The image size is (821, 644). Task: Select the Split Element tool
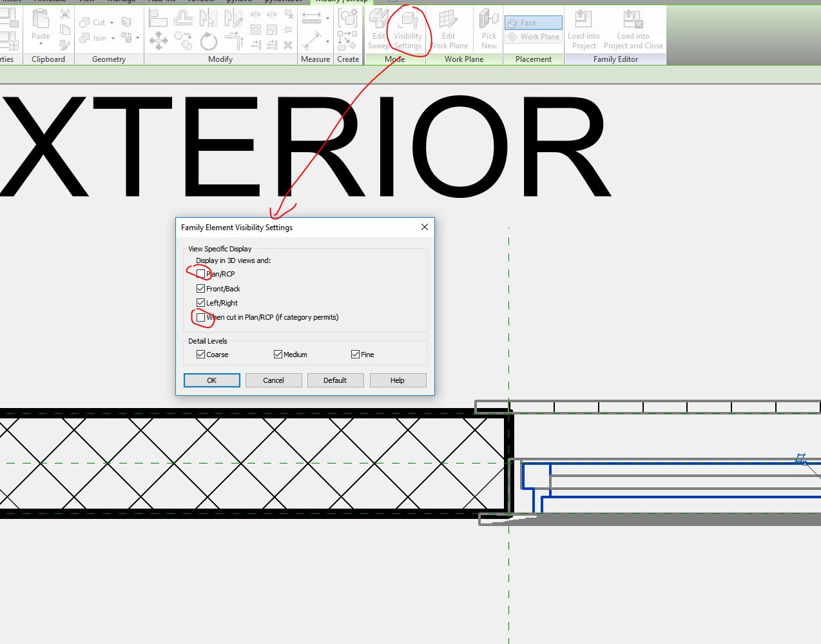coord(255,14)
